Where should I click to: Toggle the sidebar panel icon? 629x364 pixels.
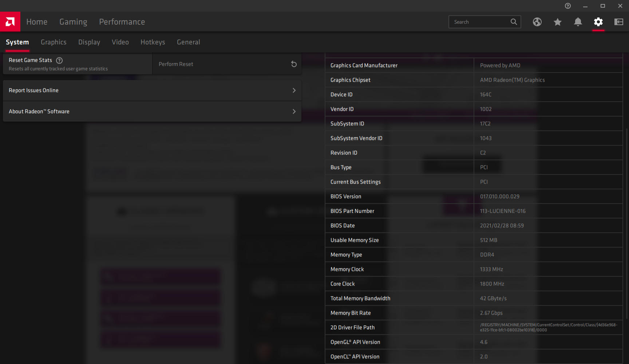619,22
